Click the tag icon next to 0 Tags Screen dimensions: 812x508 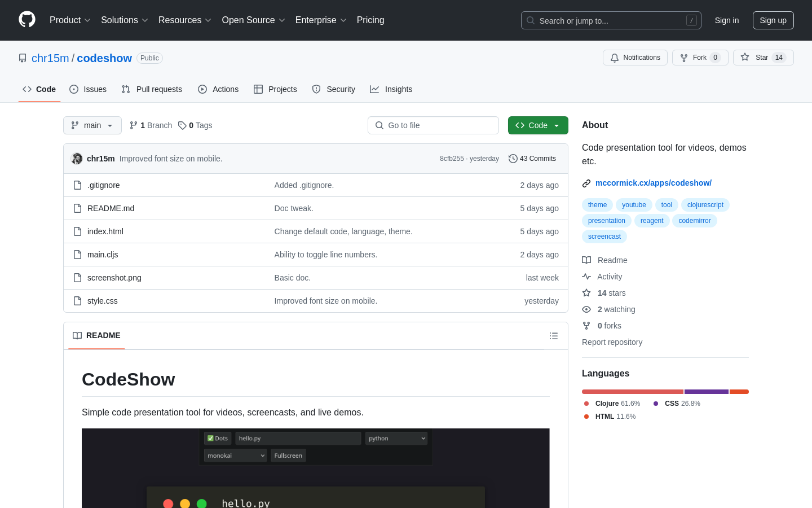point(182,125)
